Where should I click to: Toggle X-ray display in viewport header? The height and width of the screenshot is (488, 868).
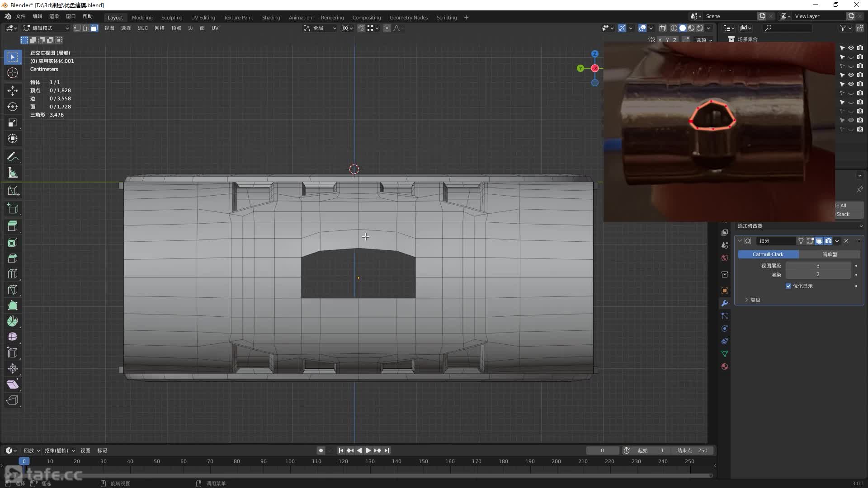[663, 28]
